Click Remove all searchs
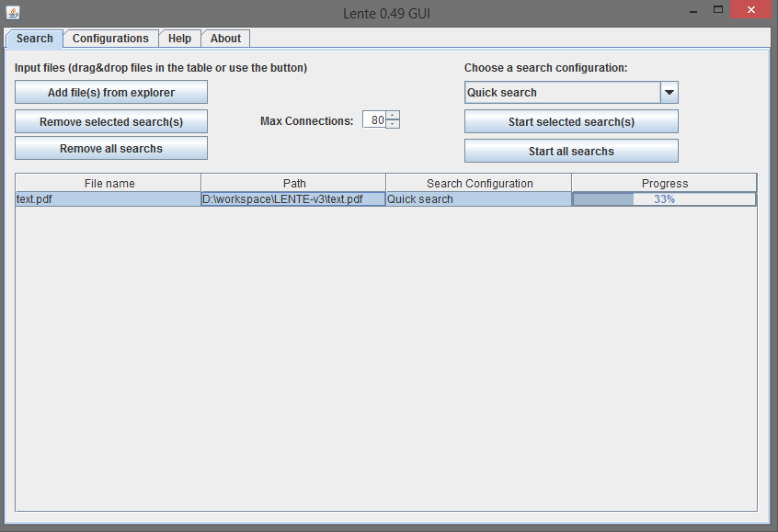This screenshot has width=778, height=532. [x=110, y=148]
